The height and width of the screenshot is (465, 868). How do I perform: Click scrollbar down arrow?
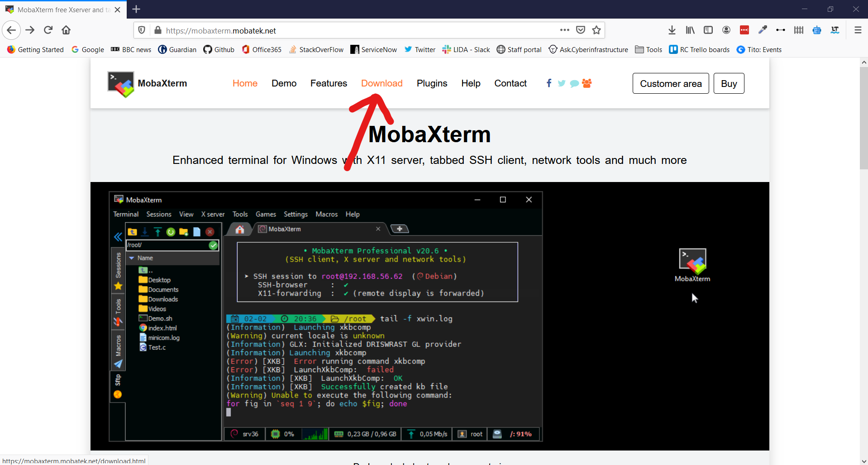(863, 461)
